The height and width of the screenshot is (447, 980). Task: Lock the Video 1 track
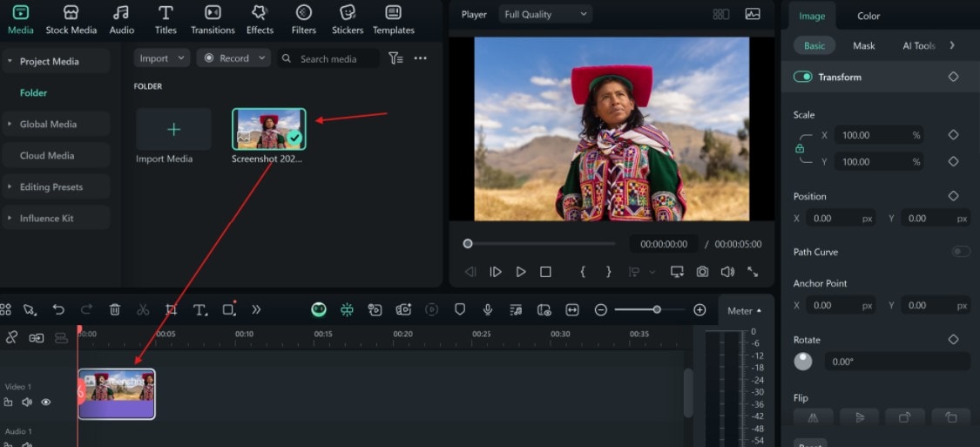[x=8, y=402]
